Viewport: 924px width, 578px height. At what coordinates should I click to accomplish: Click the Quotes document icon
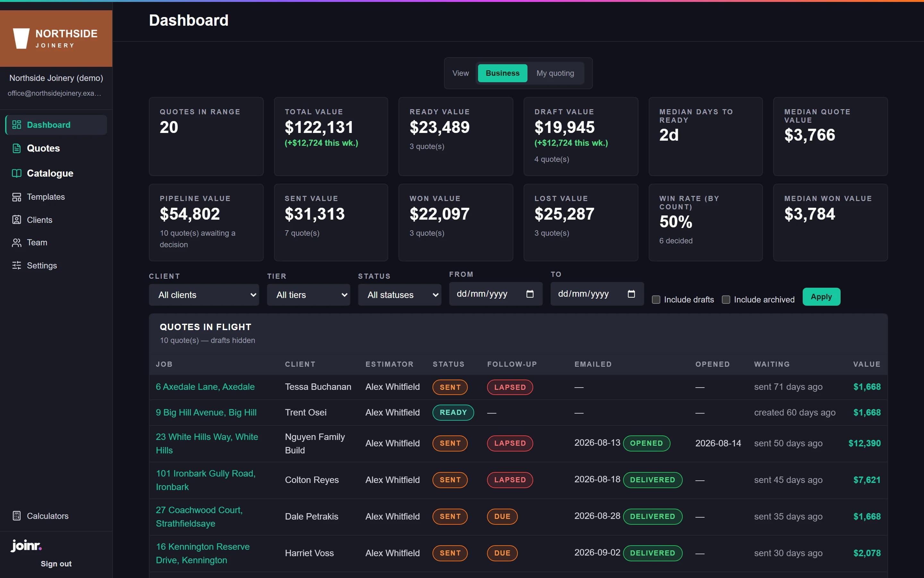click(16, 148)
